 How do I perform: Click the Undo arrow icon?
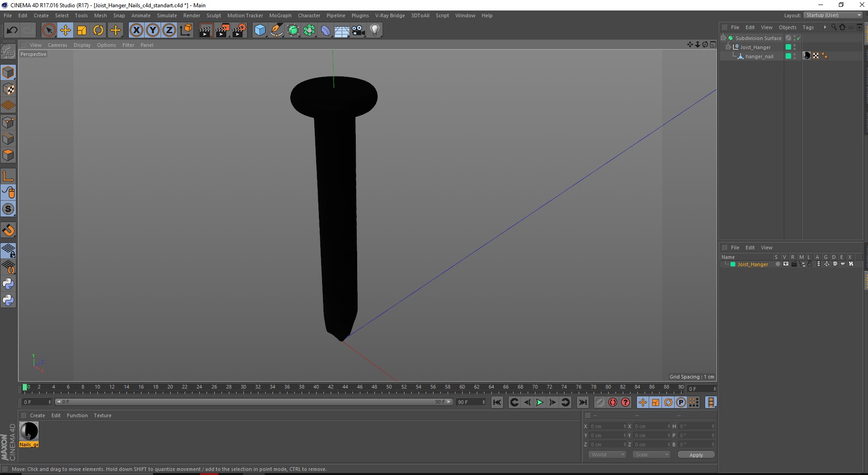coord(12,30)
